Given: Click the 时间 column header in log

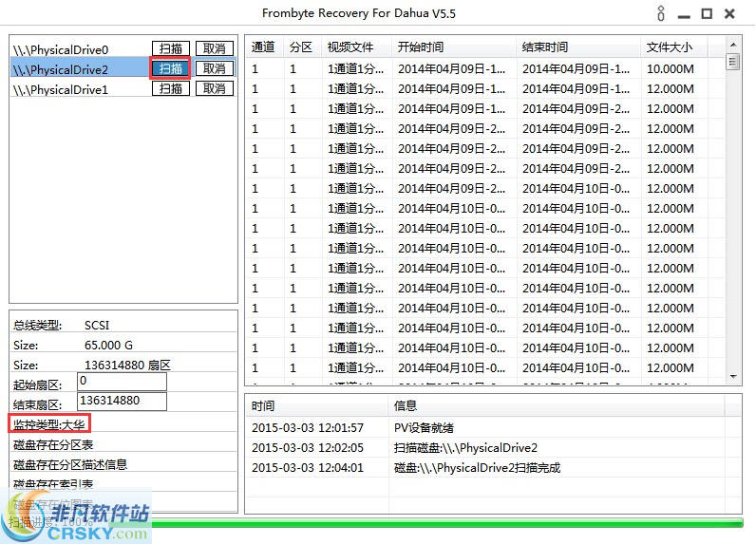Looking at the screenshot, I should (317, 406).
